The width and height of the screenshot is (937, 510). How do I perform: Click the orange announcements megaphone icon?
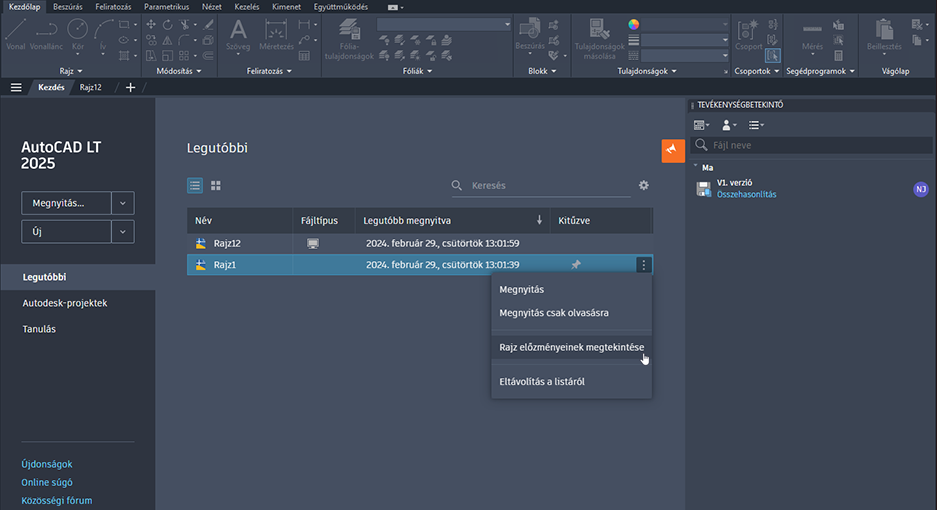tap(673, 150)
